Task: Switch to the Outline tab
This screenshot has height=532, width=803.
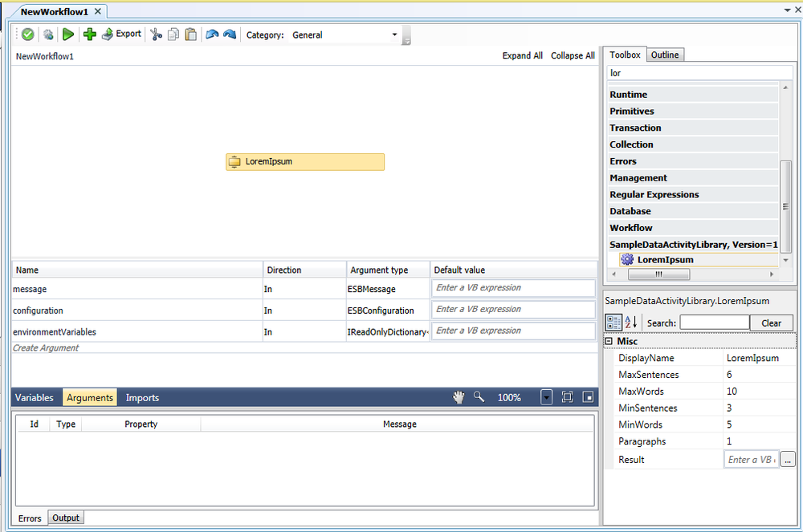Action: pyautogui.click(x=665, y=55)
